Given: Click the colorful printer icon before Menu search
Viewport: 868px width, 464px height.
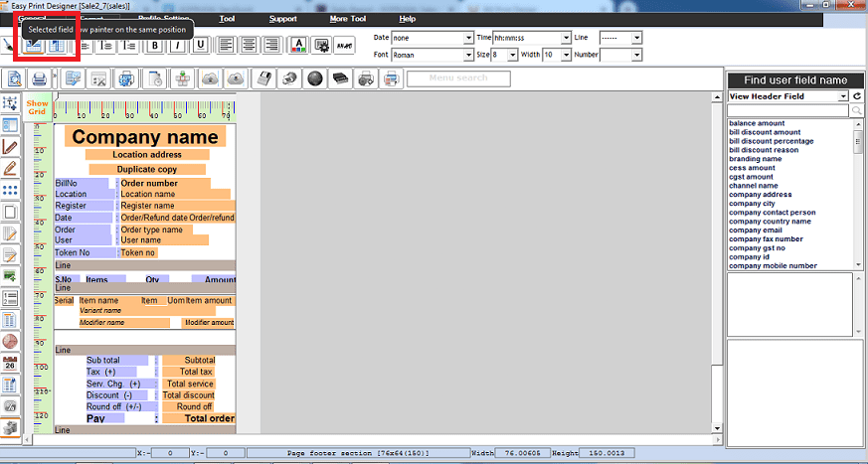Looking at the screenshot, I should tap(392, 79).
